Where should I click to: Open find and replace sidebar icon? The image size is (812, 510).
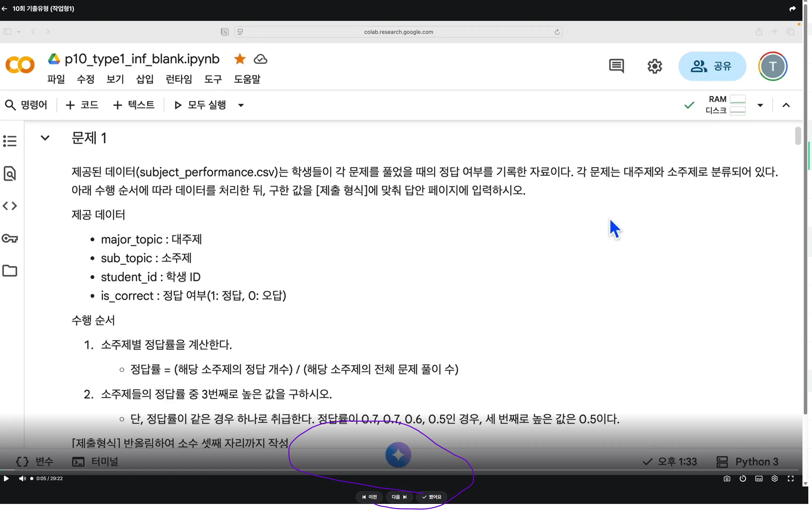pyautogui.click(x=10, y=174)
